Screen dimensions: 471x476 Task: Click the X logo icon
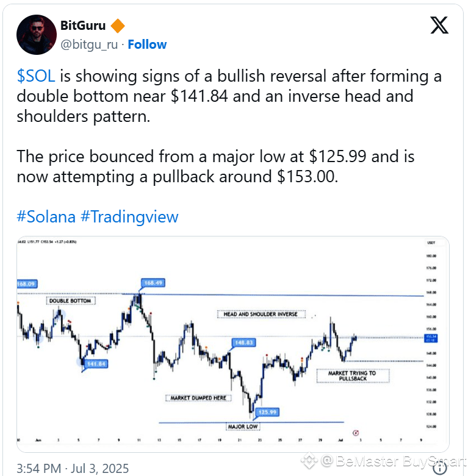click(x=439, y=25)
